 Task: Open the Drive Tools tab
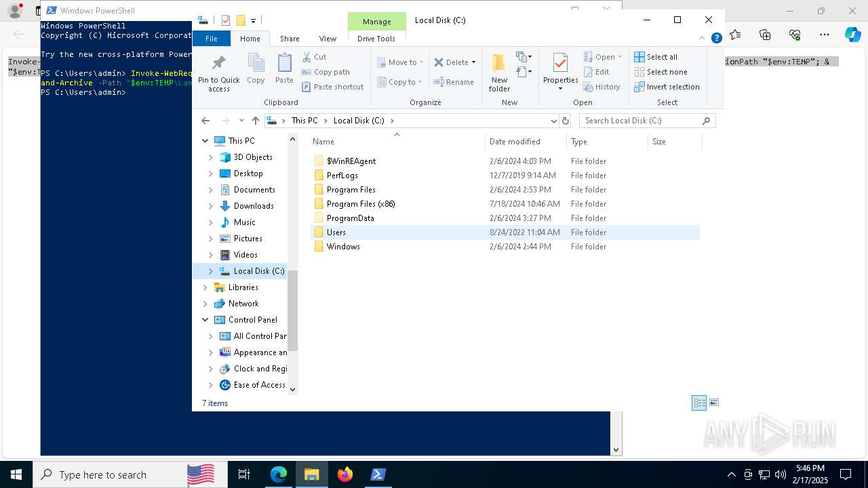click(x=376, y=39)
